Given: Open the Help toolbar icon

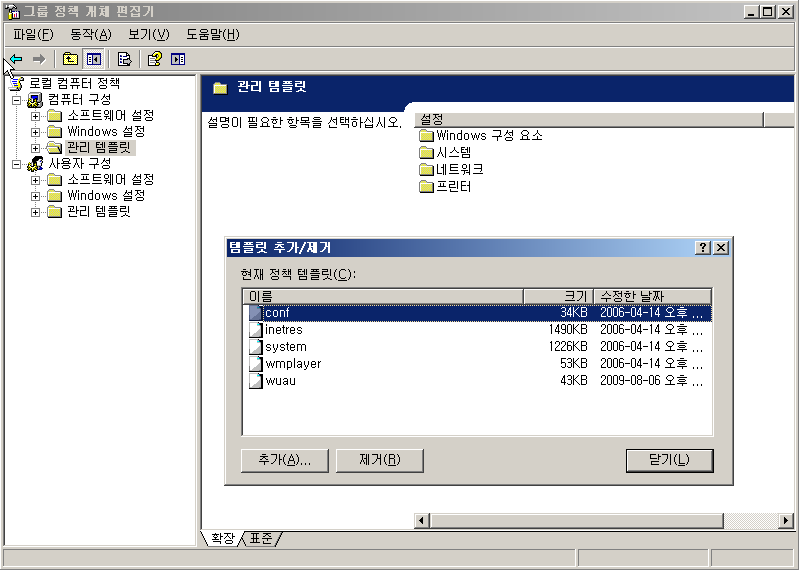Looking at the screenshot, I should tap(154, 59).
